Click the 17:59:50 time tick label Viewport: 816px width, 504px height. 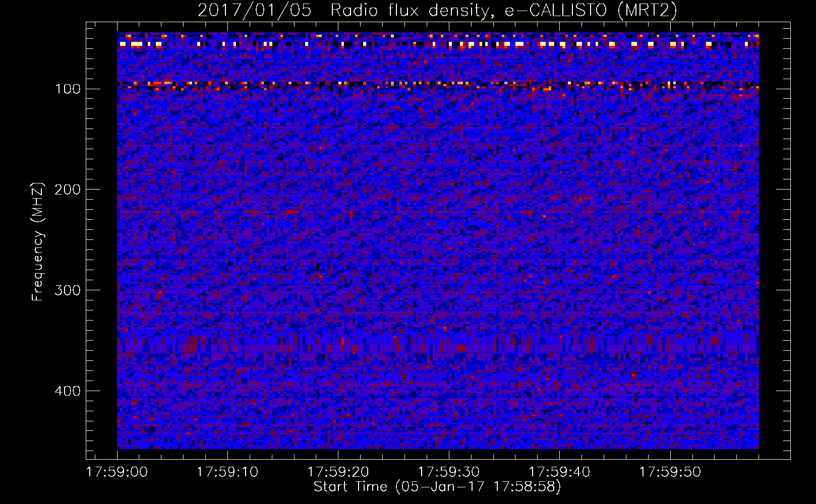(670, 472)
